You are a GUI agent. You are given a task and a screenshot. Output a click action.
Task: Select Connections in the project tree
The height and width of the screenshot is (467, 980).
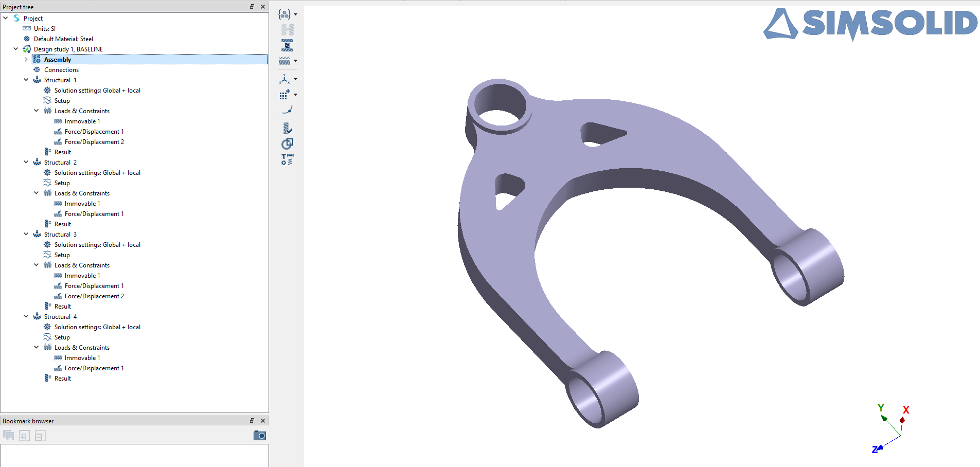click(x=61, y=70)
